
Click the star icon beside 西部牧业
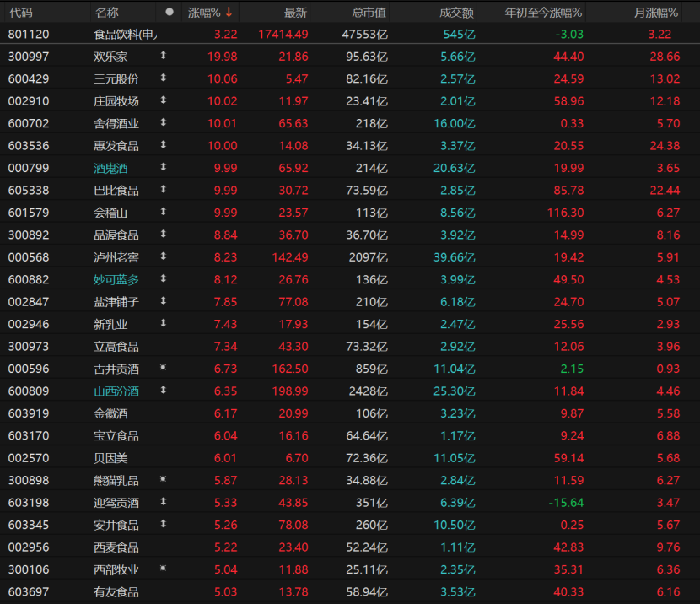164,569
